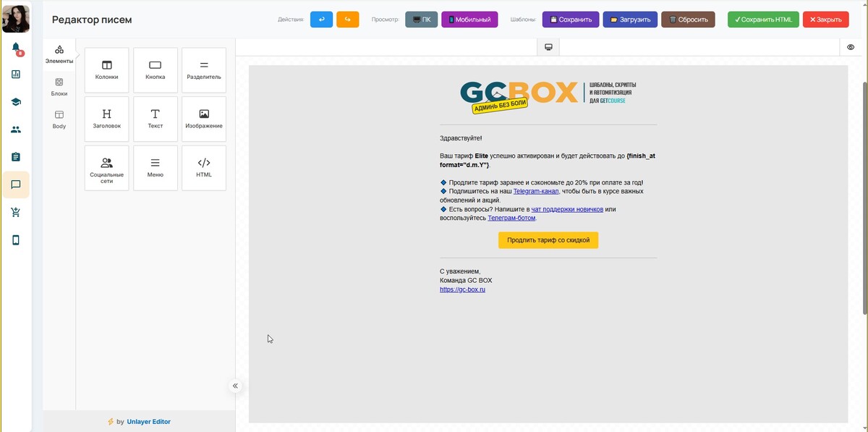Image resolution: width=868 pixels, height=432 pixels.
Task: Click the page vertical scrollbar
Action: 864,195
